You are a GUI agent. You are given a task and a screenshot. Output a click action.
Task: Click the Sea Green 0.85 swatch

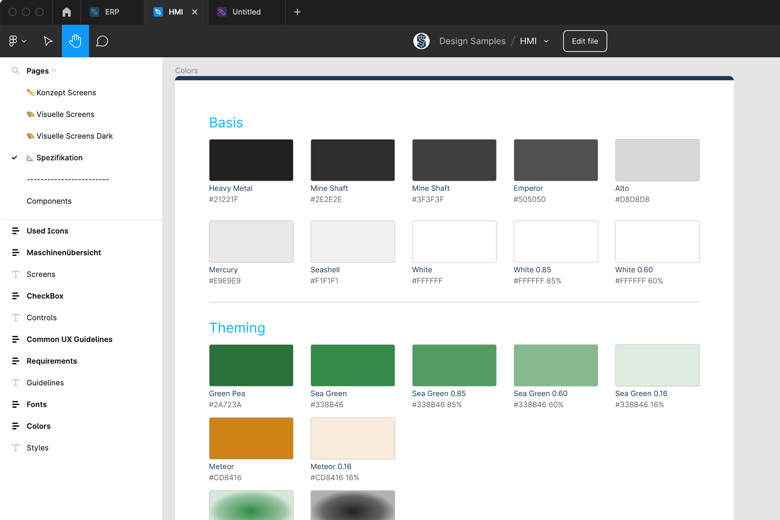(454, 365)
